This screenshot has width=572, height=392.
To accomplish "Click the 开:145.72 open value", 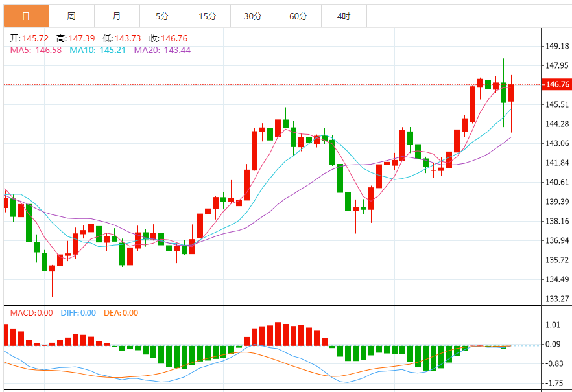I will click(x=29, y=38).
